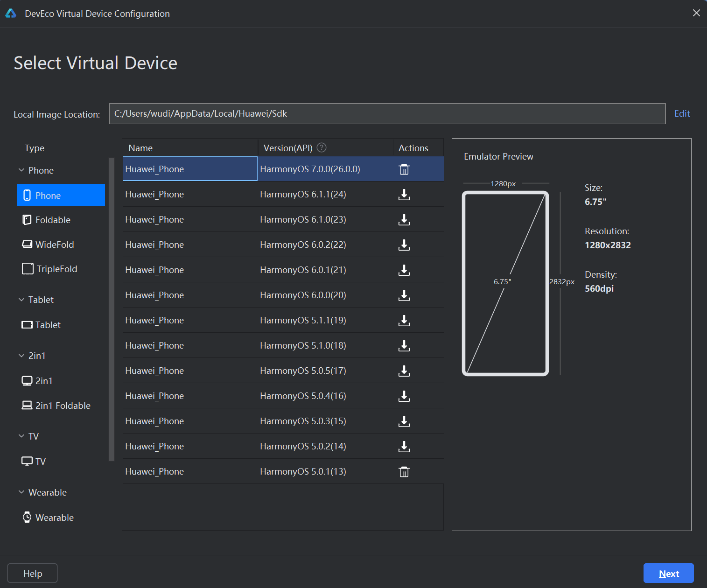This screenshot has height=588, width=707.
Task: Click the DevEco logo in the title bar
Action: click(x=11, y=14)
